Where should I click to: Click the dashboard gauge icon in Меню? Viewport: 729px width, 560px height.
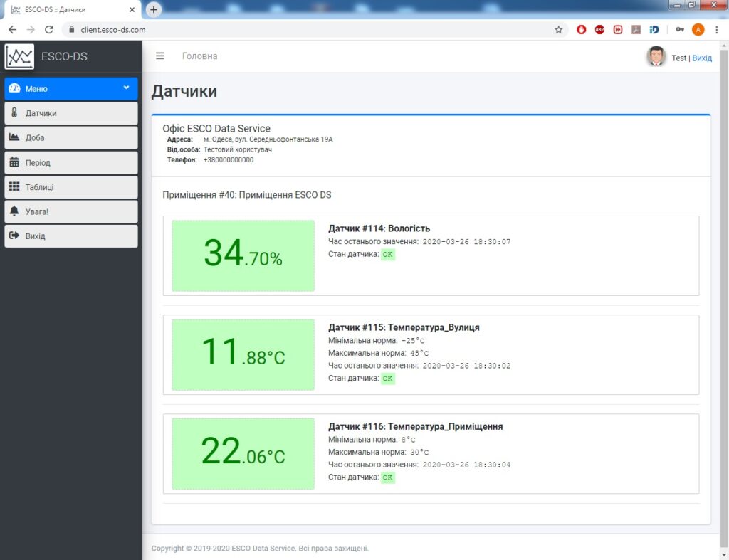click(x=14, y=88)
